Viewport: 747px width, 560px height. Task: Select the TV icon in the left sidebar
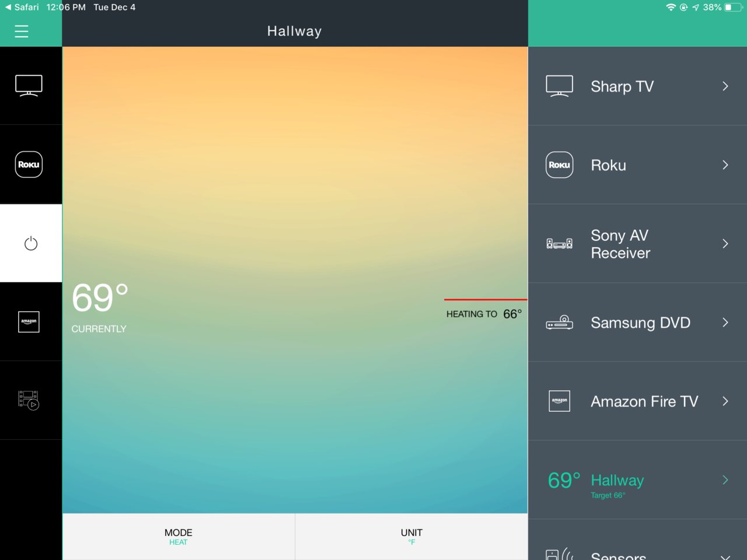pyautogui.click(x=29, y=86)
